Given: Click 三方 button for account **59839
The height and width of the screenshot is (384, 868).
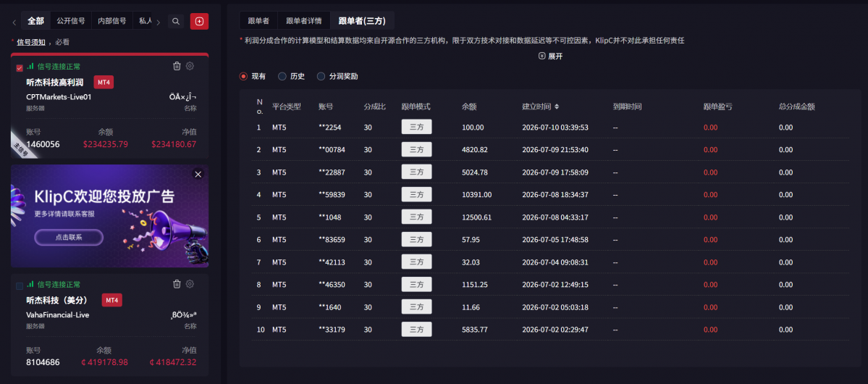Looking at the screenshot, I should point(416,194).
